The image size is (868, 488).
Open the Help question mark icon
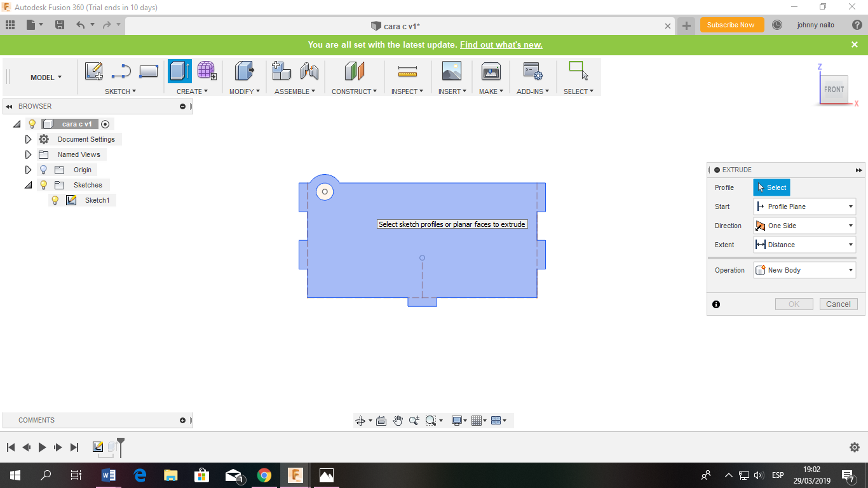tap(857, 25)
